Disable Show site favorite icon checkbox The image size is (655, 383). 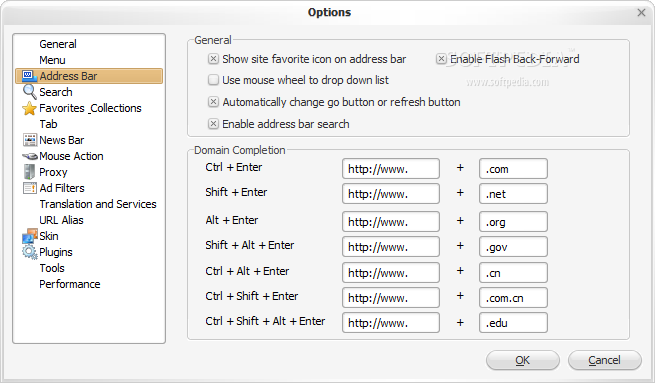click(213, 59)
